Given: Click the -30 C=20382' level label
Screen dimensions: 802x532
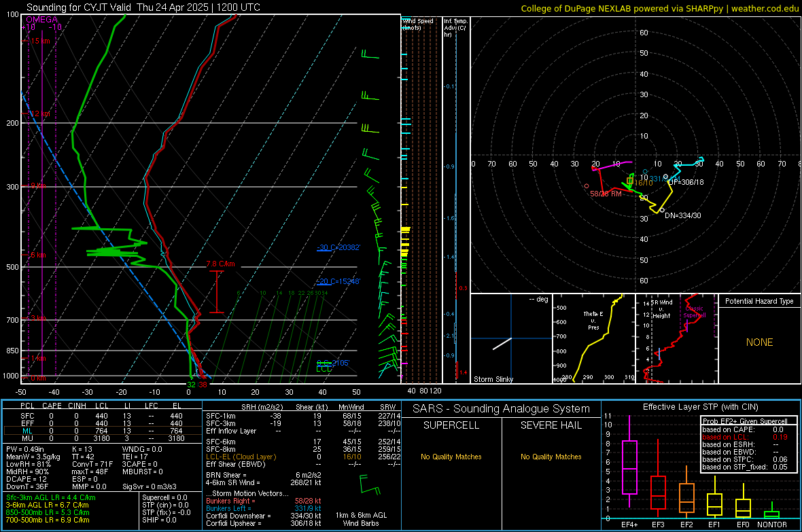Looking at the screenshot, I should [x=338, y=247].
